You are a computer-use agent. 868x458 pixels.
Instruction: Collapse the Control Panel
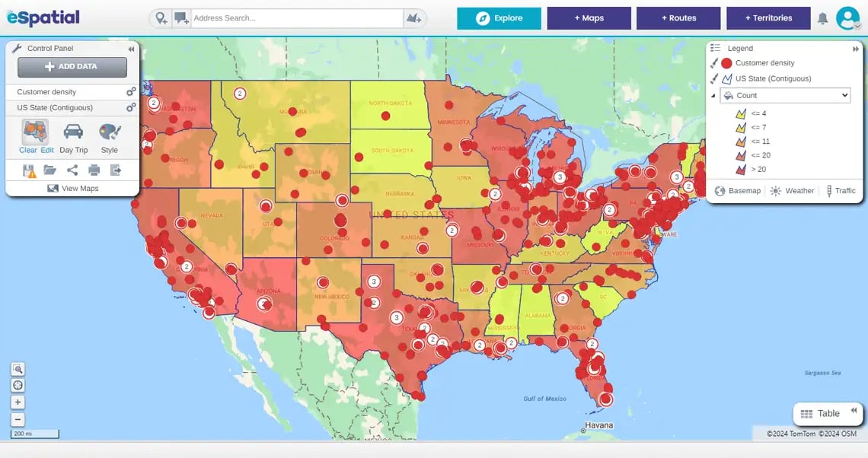(x=131, y=49)
